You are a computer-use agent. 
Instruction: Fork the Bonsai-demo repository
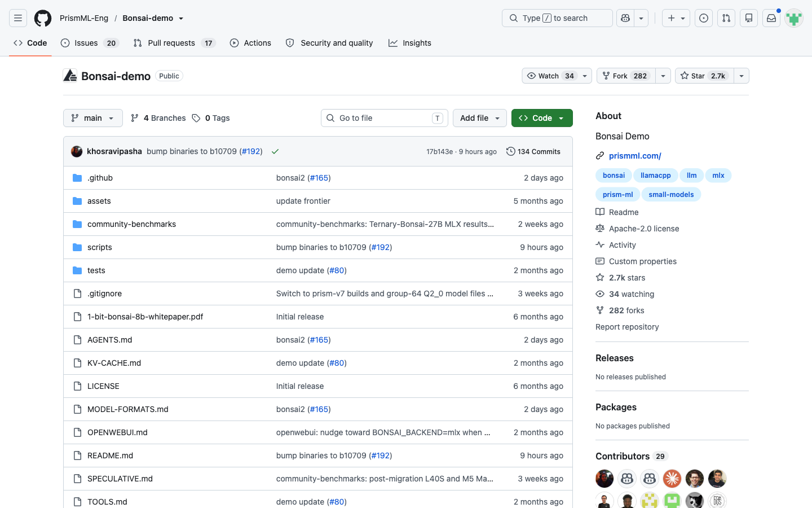(626, 76)
